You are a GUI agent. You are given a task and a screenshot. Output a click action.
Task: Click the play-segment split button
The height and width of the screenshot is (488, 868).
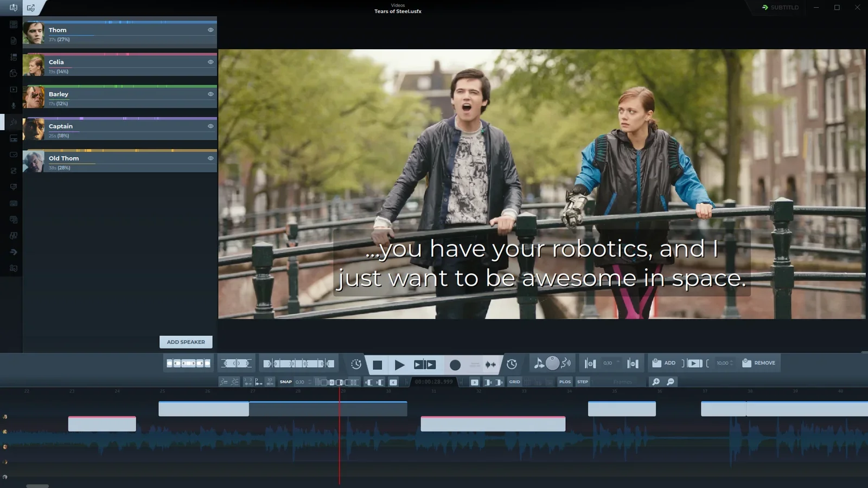point(425,365)
